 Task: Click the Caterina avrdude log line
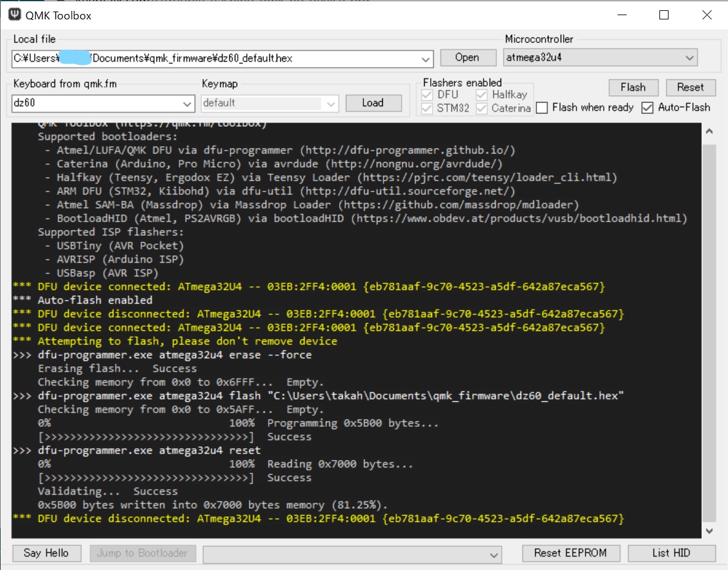point(274,164)
